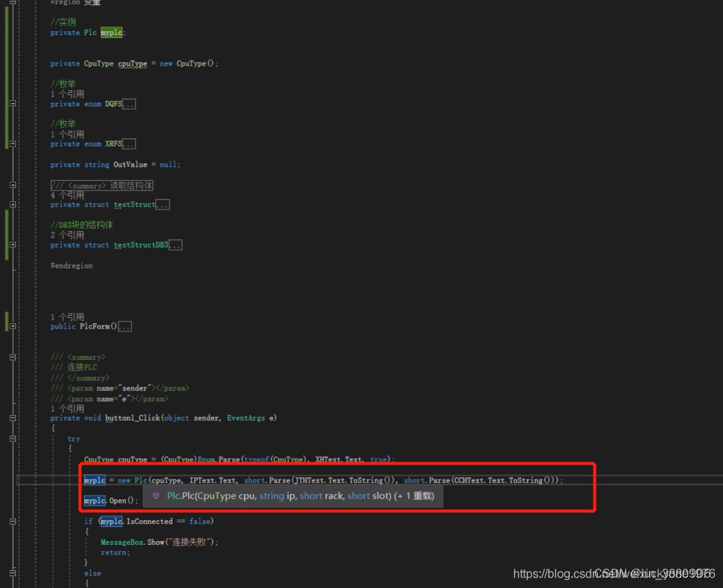Expand the PlcForm constructor collapsed body
The width and height of the screenshot is (723, 588).
click(x=124, y=326)
